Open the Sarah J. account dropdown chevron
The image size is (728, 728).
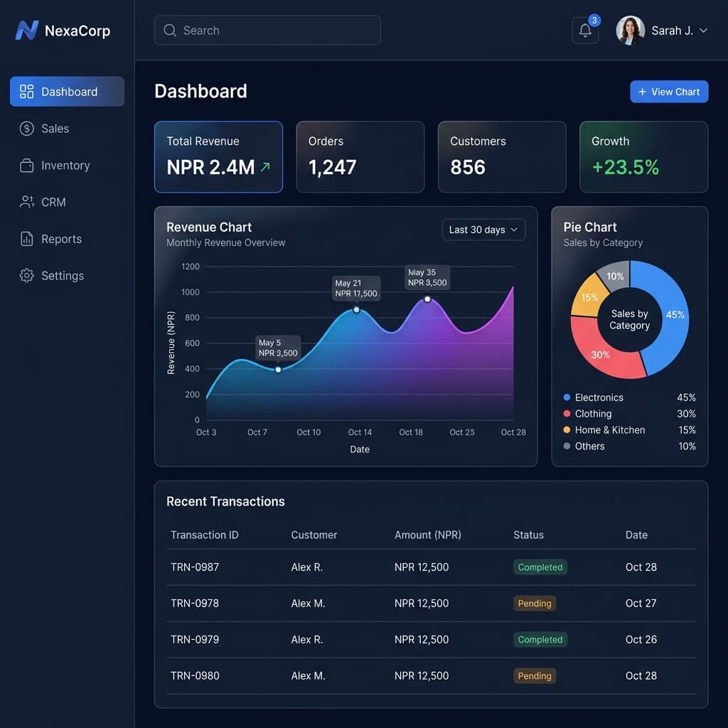click(703, 31)
